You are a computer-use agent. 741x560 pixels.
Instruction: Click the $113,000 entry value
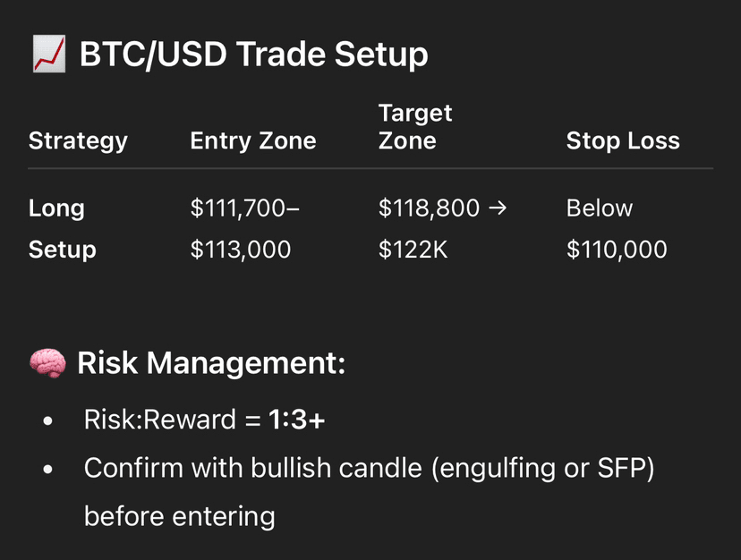[x=240, y=249]
